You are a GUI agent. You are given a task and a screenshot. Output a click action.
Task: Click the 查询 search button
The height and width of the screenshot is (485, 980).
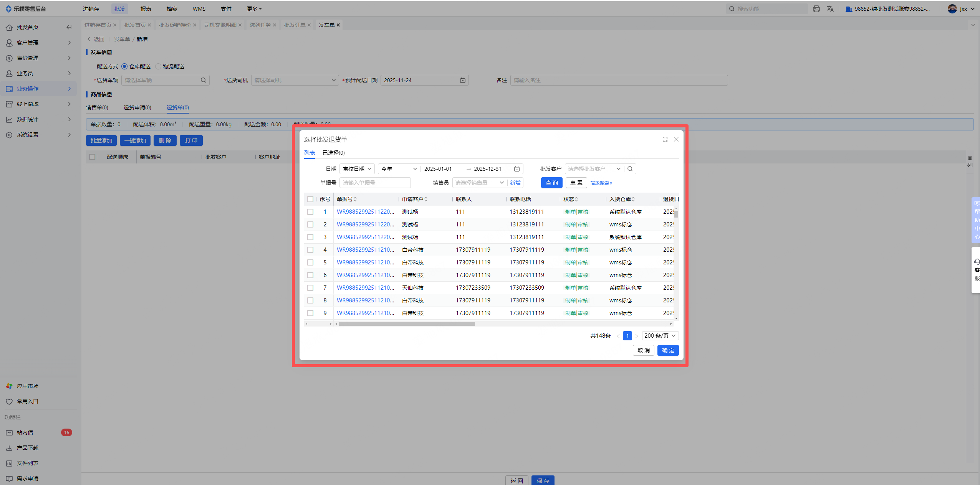pos(551,183)
